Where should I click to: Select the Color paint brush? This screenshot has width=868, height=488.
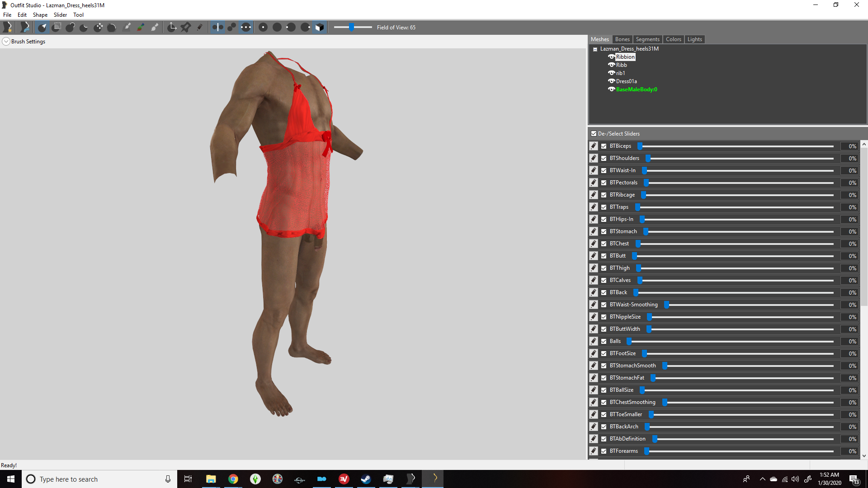click(141, 28)
